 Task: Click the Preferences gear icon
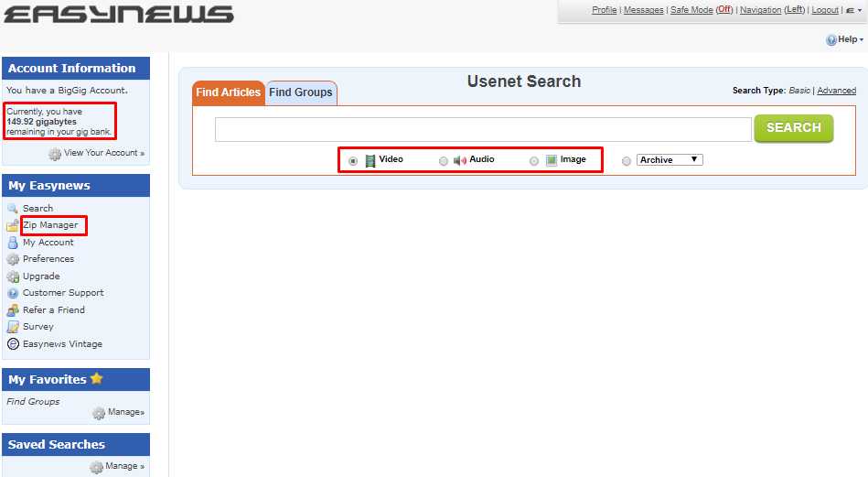point(13,259)
